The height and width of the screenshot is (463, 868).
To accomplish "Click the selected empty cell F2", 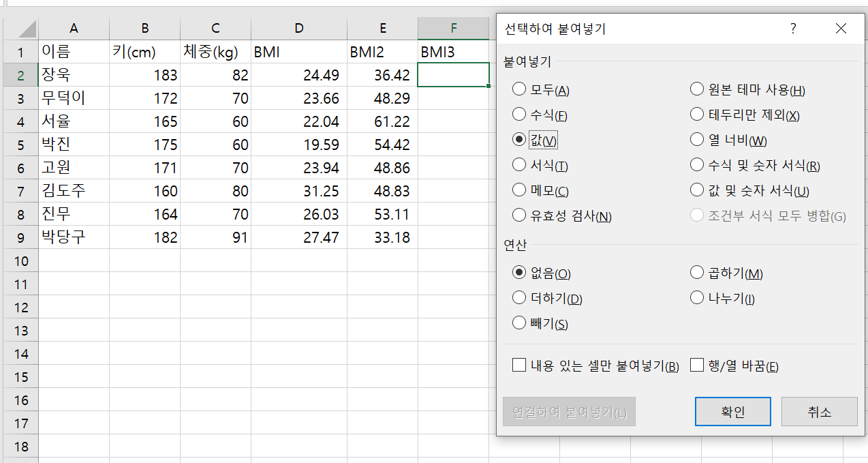I will click(454, 75).
